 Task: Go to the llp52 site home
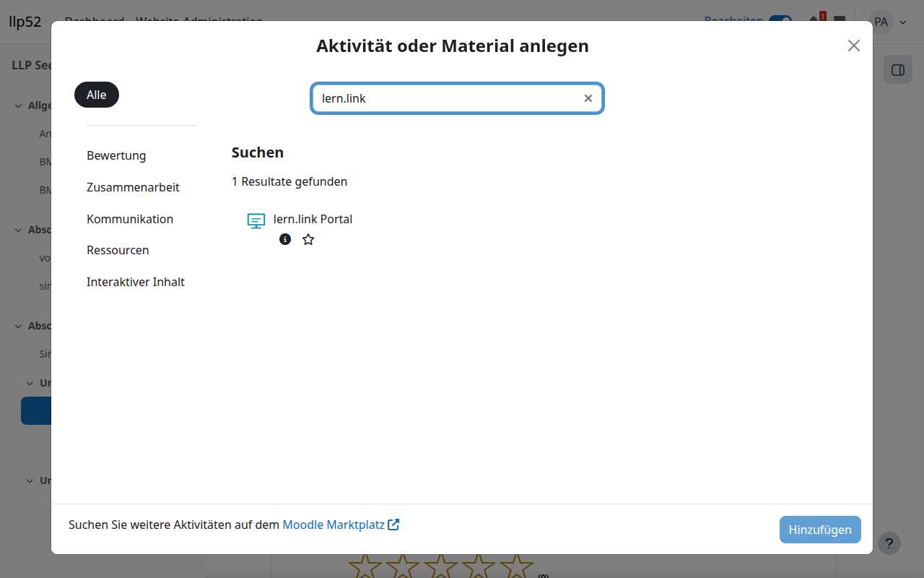click(25, 22)
